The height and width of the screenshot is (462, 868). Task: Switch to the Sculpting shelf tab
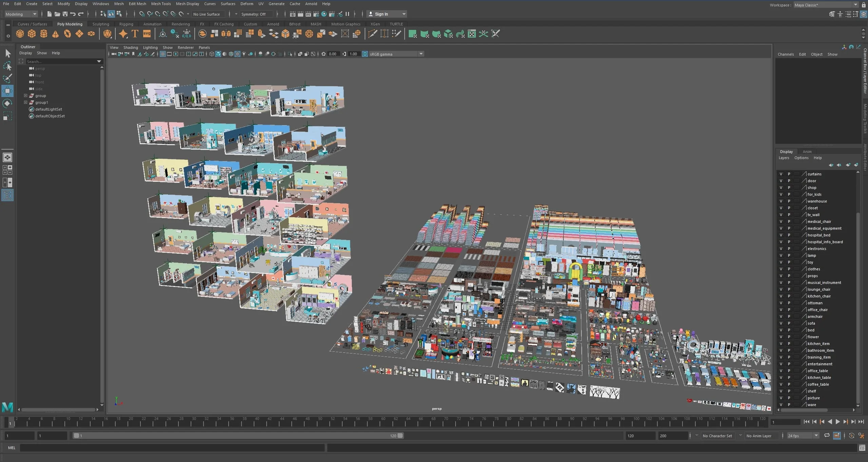(x=101, y=24)
